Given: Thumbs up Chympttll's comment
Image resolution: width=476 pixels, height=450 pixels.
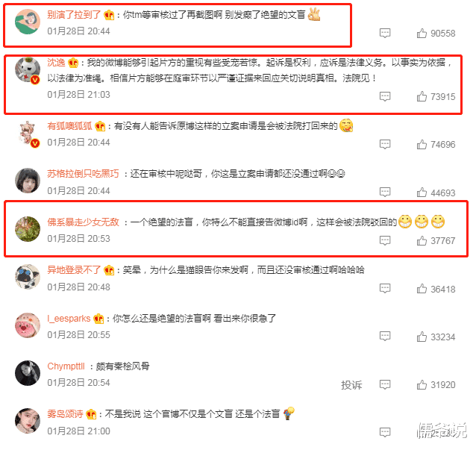Looking at the screenshot, I should coord(422,385).
